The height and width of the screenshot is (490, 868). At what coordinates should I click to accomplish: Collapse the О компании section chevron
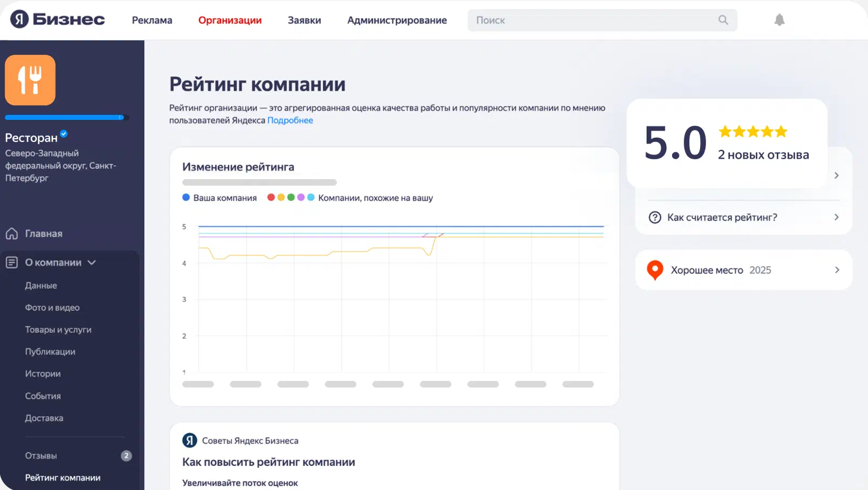[x=92, y=262]
